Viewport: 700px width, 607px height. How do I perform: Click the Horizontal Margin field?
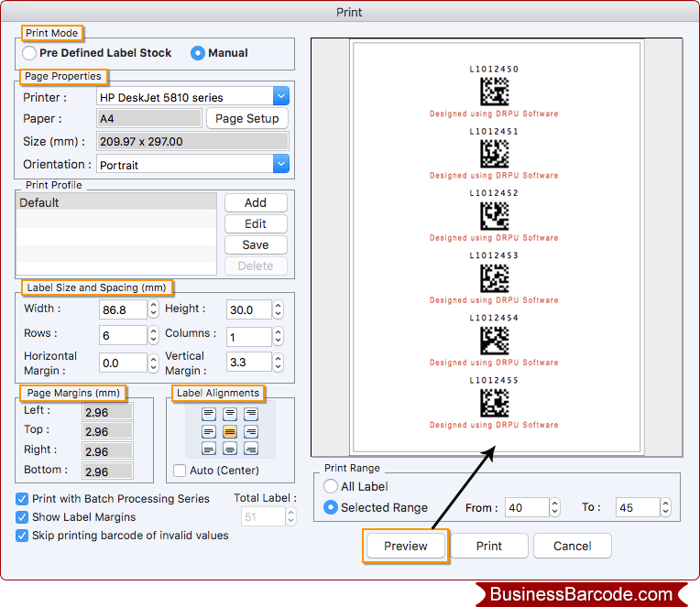[x=123, y=363]
